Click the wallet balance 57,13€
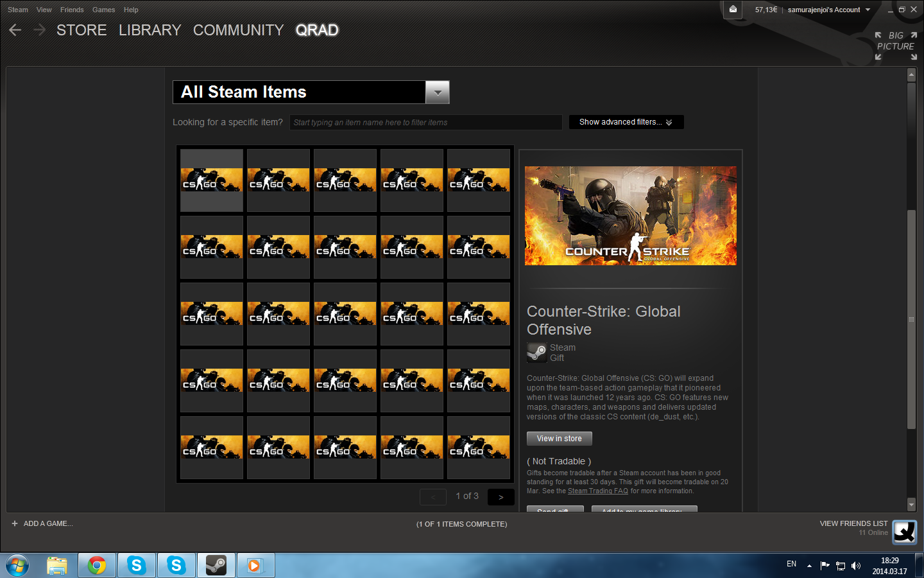Image resolution: width=924 pixels, height=578 pixels. 766,10
